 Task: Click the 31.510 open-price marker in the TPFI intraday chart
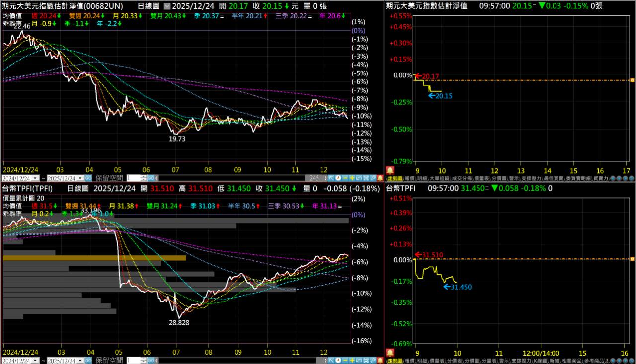point(428,255)
